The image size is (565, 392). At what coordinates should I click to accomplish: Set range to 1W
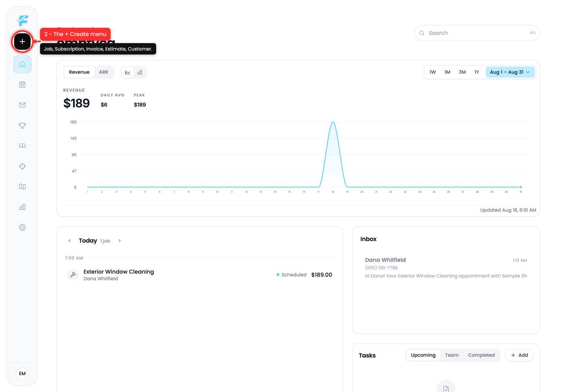[x=433, y=72]
